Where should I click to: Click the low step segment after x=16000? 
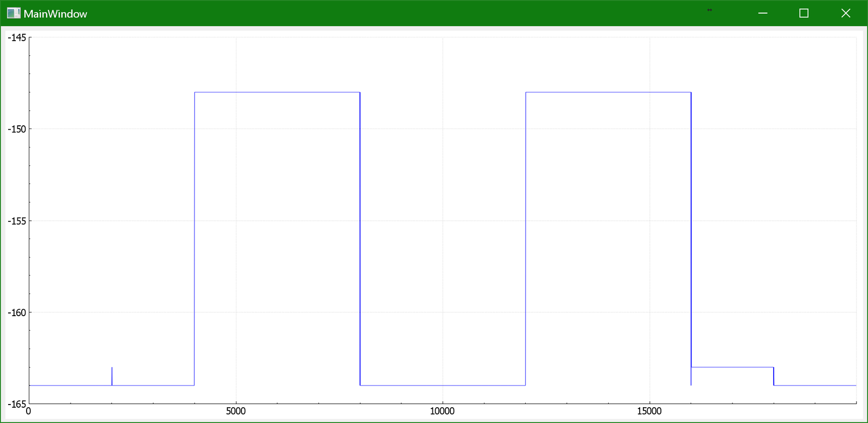click(x=732, y=367)
